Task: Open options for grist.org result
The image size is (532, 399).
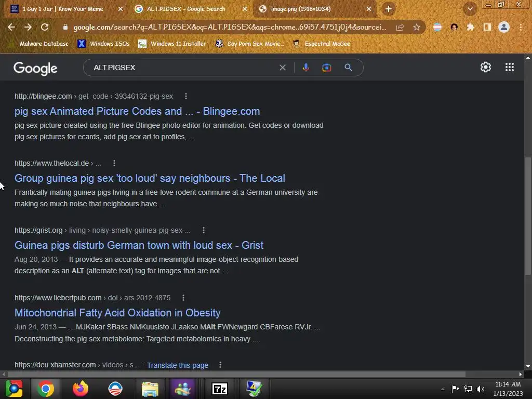Action: [204, 230]
